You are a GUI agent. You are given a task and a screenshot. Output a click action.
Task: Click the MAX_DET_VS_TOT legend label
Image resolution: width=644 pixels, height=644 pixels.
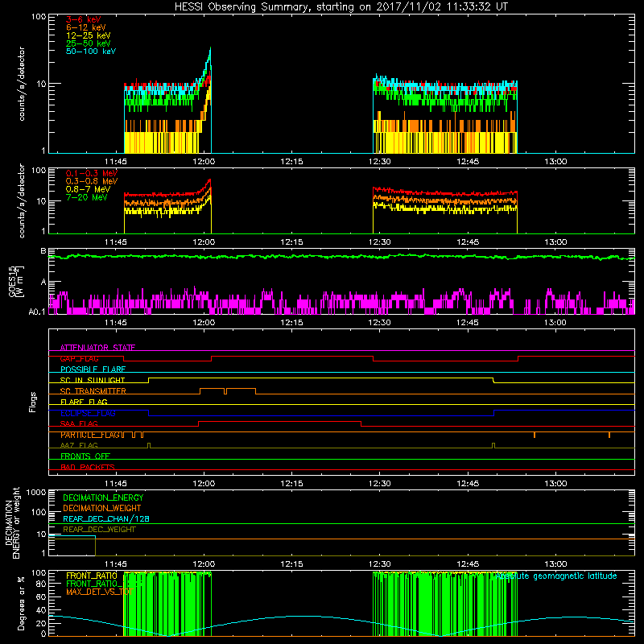(99, 592)
